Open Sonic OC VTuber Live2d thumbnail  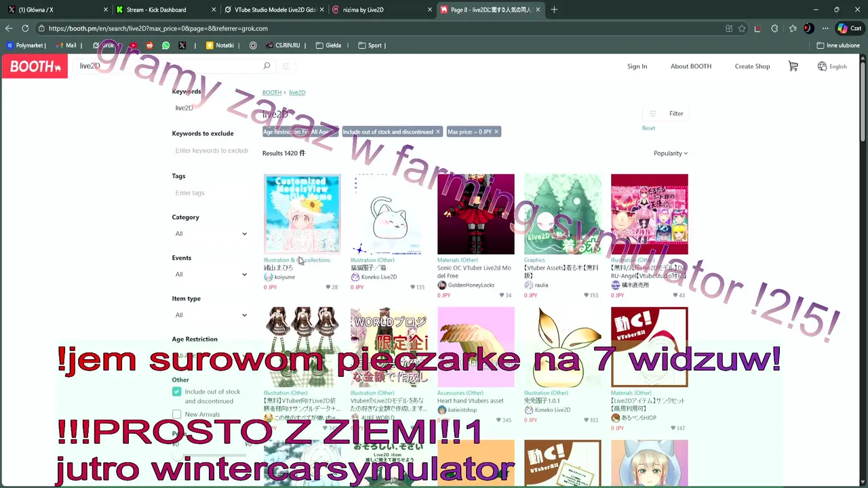click(476, 214)
